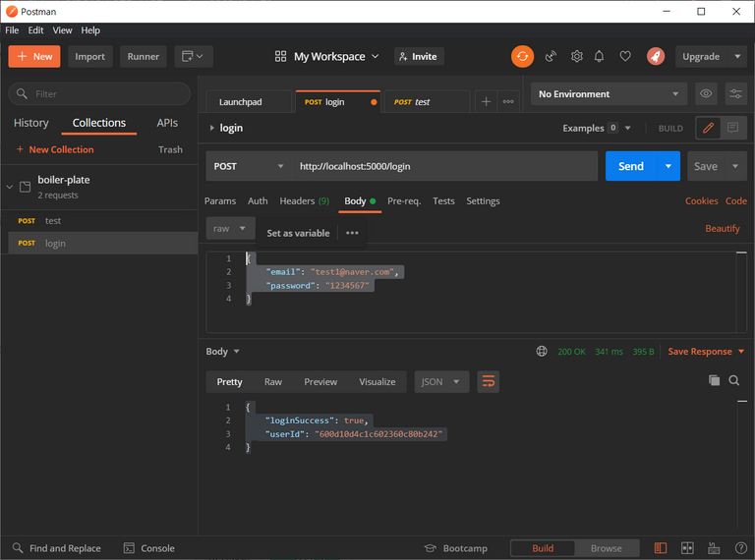Click the boiler-plate collection folder icon
The height and width of the screenshot is (560, 755).
(25, 187)
